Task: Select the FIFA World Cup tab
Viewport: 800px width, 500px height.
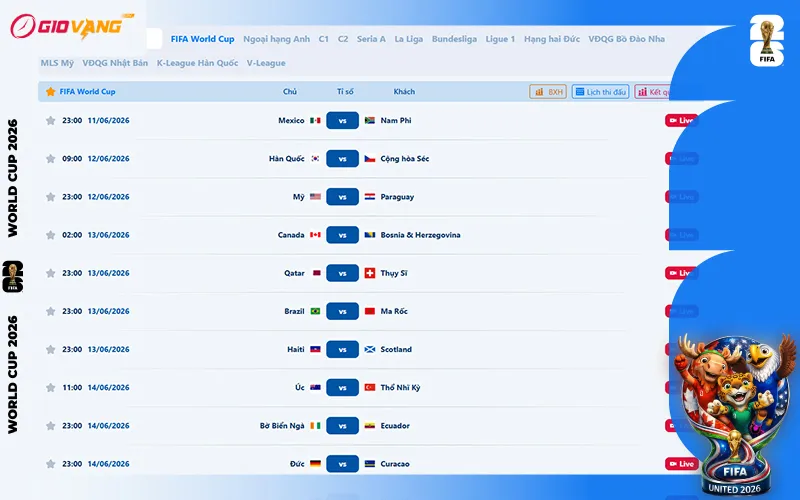Action: click(x=203, y=39)
